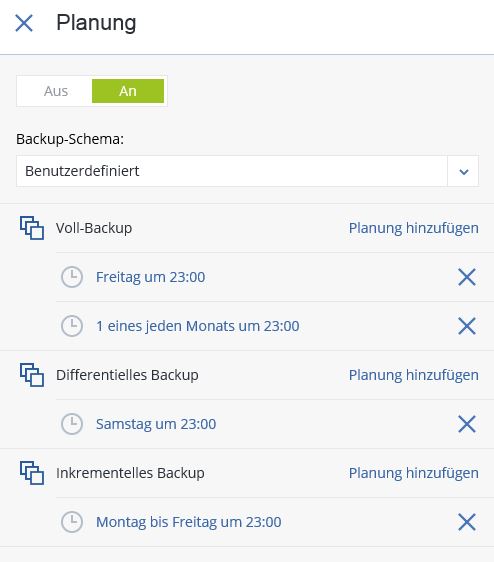494x562 pixels.
Task: Remove the Freitag um 23:00 schedule
Action: tap(467, 277)
